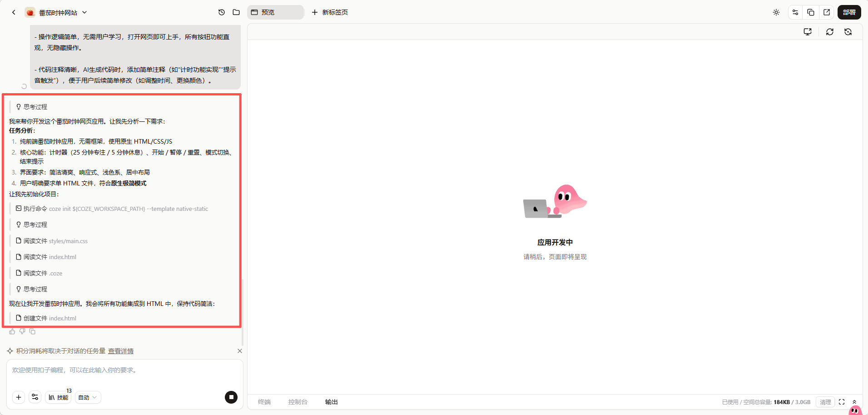The width and height of the screenshot is (868, 415).
Task: Open a 新标签页 tab
Action: click(330, 12)
